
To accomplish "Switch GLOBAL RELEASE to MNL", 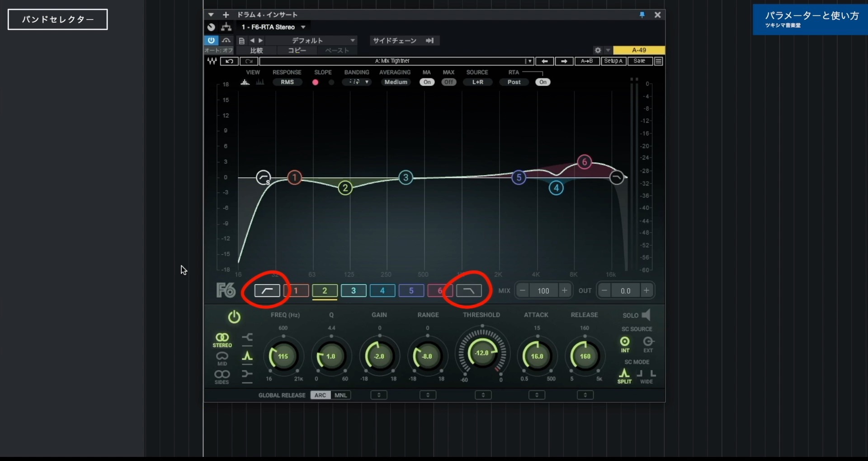I will [x=341, y=395].
